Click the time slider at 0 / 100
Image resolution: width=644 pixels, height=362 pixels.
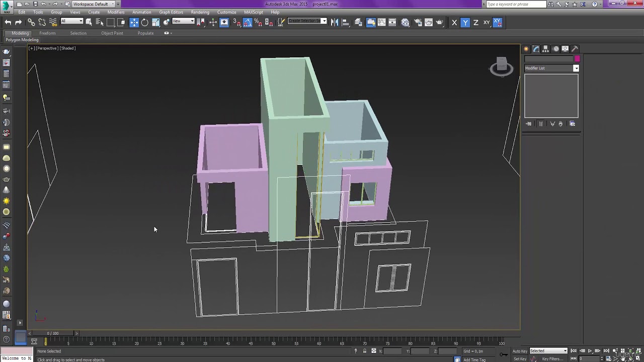coord(53,333)
